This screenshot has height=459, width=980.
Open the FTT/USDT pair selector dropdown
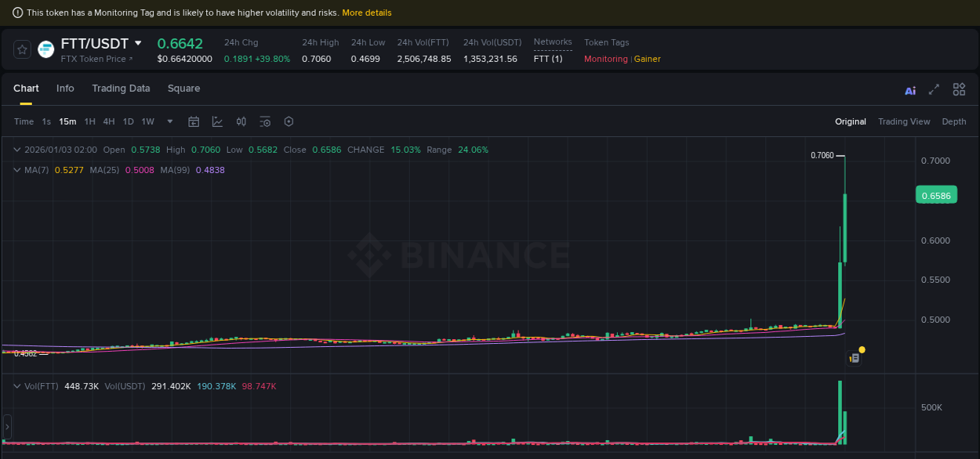[137, 44]
